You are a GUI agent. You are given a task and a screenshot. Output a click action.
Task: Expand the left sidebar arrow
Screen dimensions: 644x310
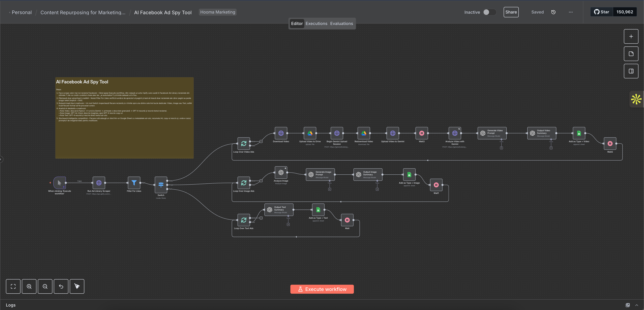(x=1, y=159)
